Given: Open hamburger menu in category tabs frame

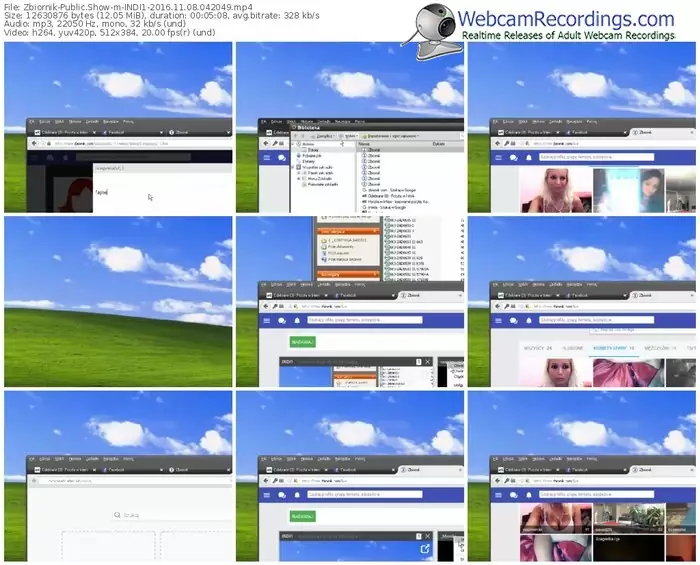Looking at the screenshot, I should 499,320.
